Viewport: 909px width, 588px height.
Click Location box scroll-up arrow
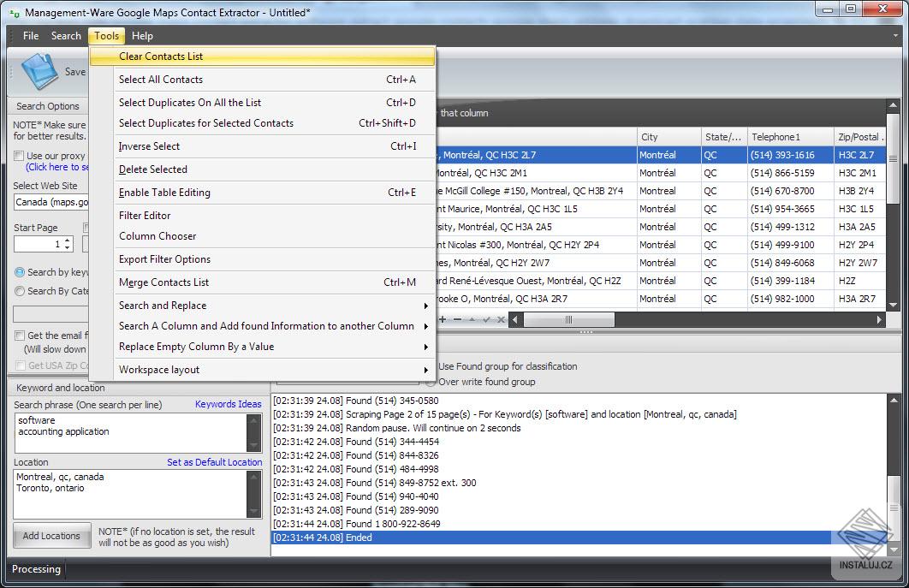tap(254, 477)
